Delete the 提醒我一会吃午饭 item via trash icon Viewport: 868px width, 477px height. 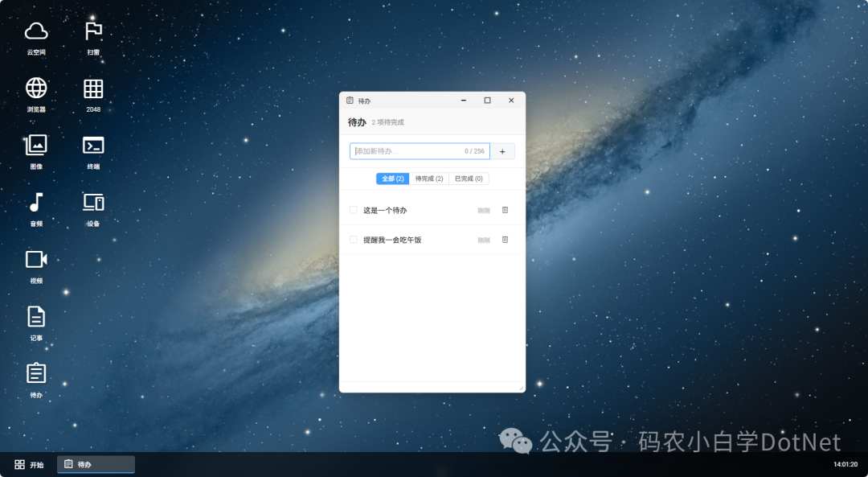point(505,240)
